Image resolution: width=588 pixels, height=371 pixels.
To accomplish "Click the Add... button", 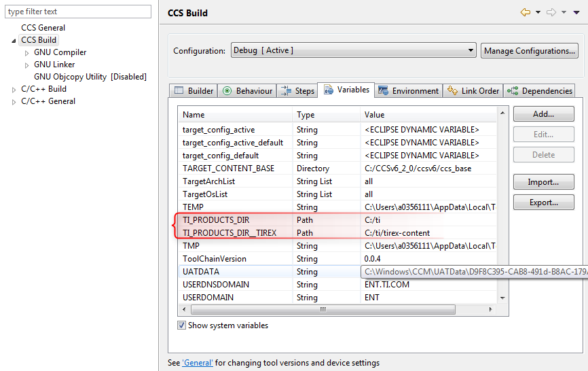I will tap(543, 114).
